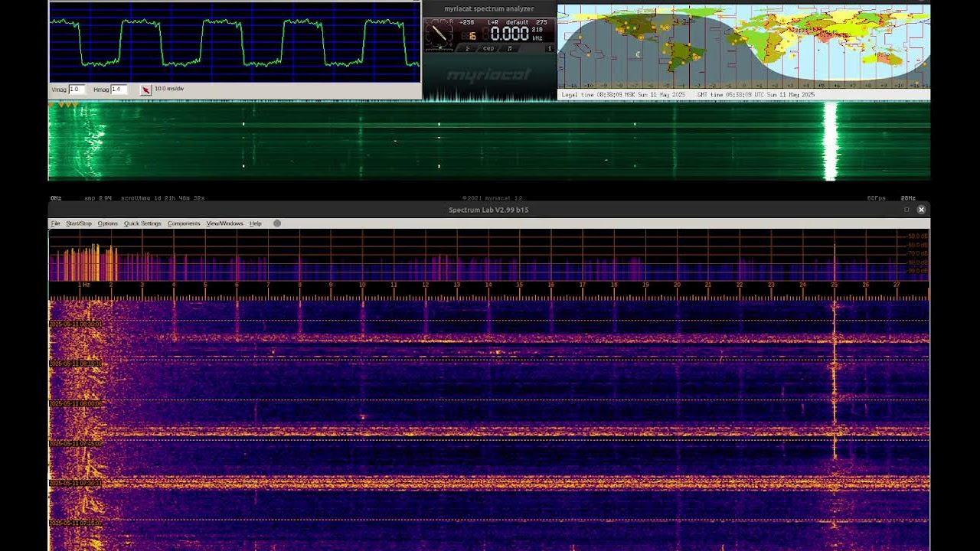This screenshot has width=980, height=551.
Task: Click the clef icon in myriacat analyzer
Action: pyautogui.click(x=467, y=48)
